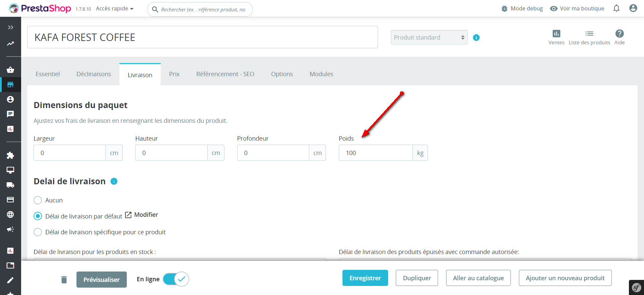Image resolution: width=644 pixels, height=295 pixels.
Task: Open the pencil icon in sidebar
Action: pyautogui.click(x=10, y=280)
